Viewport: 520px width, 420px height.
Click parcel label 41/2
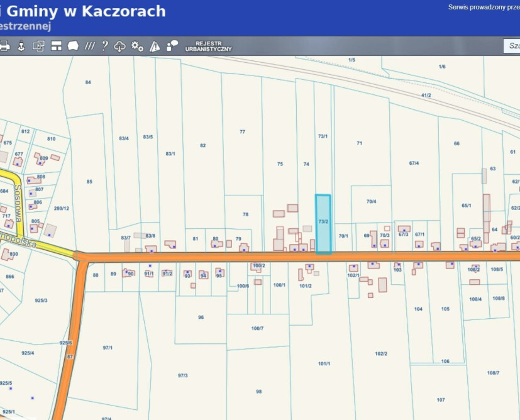pyautogui.click(x=426, y=95)
